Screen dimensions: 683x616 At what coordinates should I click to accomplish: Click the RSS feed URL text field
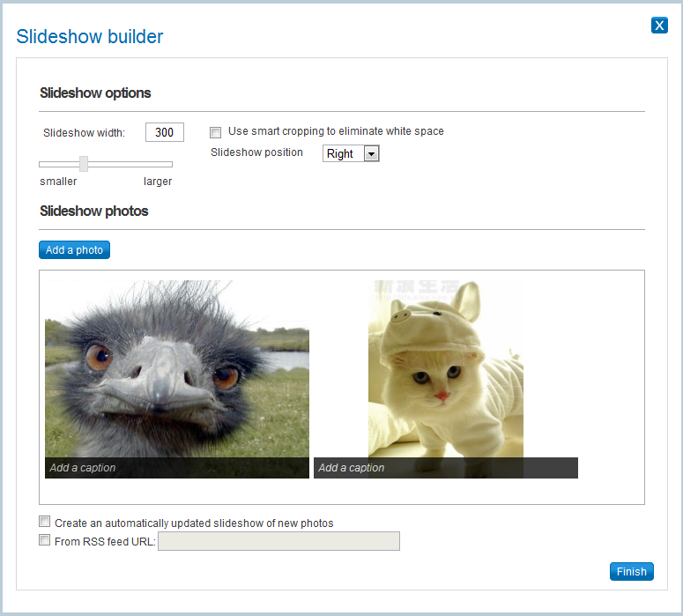coord(278,541)
